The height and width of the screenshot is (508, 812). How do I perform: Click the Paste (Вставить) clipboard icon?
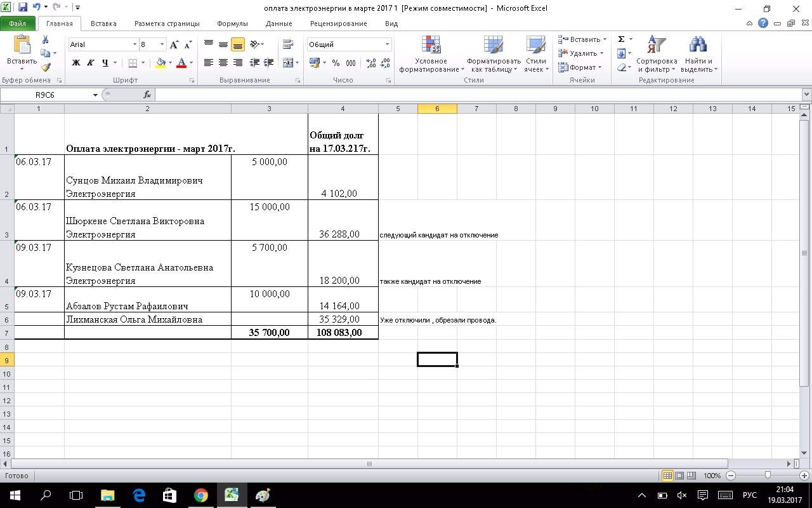click(x=22, y=45)
